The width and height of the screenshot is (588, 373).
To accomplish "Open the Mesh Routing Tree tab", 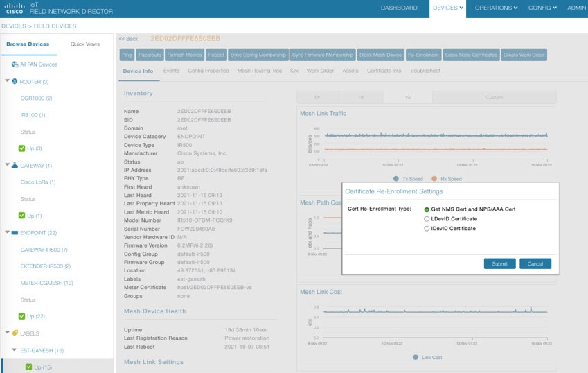I will 260,71.
